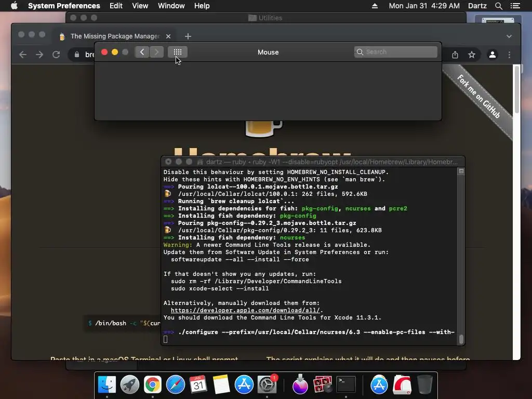Click the date and time in menu bar
The width and height of the screenshot is (532, 399).
coord(424,6)
